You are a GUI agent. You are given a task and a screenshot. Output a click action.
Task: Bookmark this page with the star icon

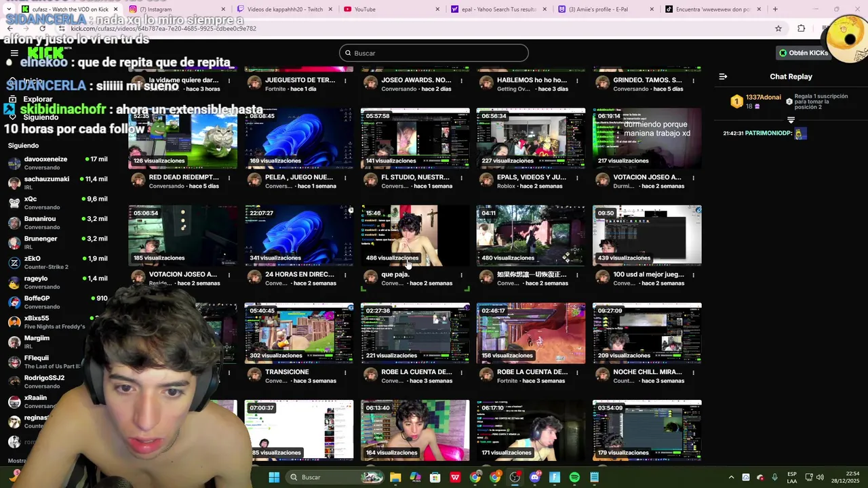[778, 28]
